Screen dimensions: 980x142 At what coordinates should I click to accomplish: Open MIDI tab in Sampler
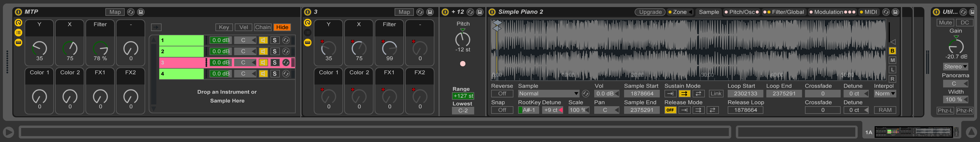868,12
